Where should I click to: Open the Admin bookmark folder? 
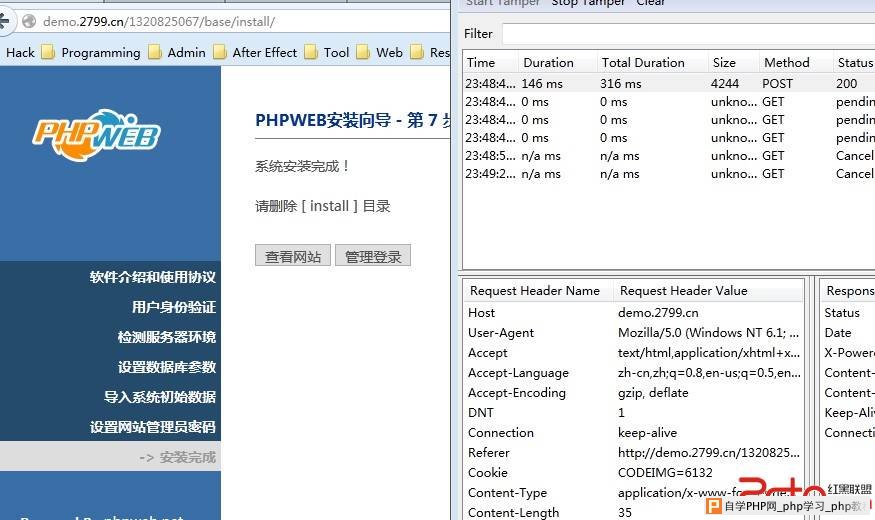(x=179, y=52)
